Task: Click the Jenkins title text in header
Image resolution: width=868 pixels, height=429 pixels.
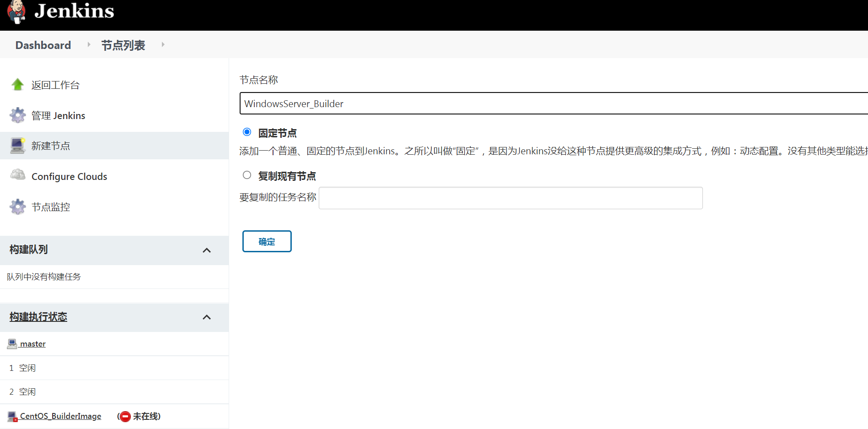Action: pyautogui.click(x=74, y=11)
